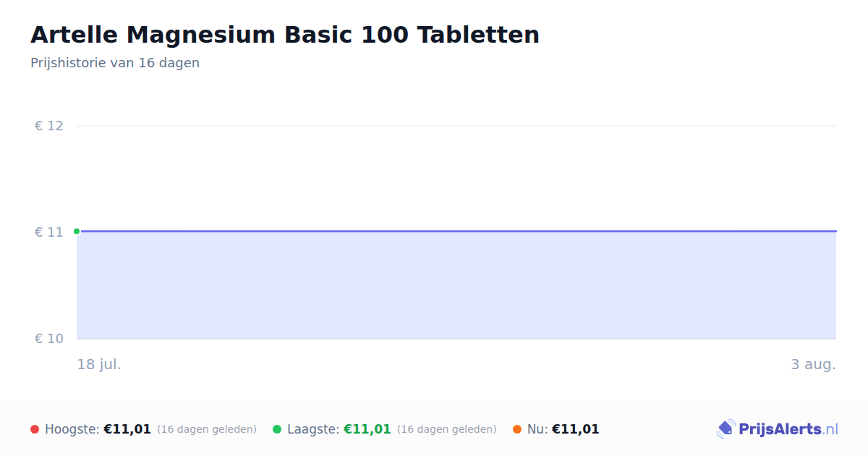Click the 3 aug. date label

point(813,364)
